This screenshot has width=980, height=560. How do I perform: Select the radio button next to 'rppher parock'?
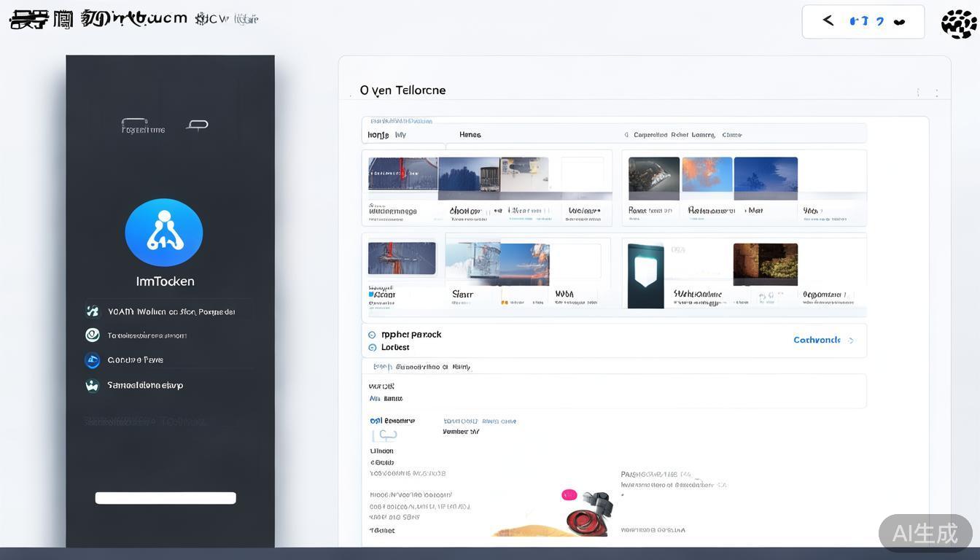tap(373, 335)
